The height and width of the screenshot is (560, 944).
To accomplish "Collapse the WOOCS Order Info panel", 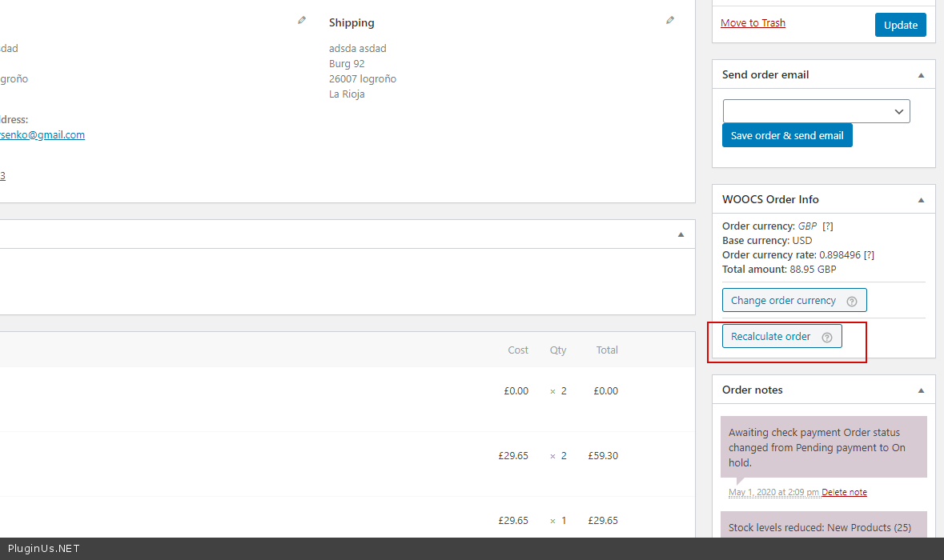I will [921, 200].
